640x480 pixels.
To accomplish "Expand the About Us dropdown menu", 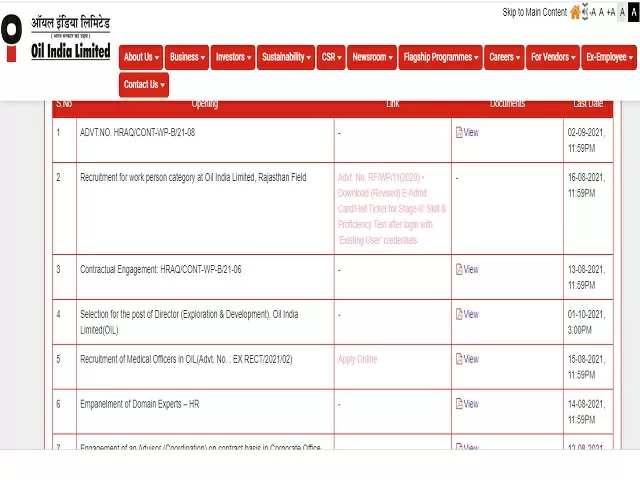I will [x=141, y=57].
